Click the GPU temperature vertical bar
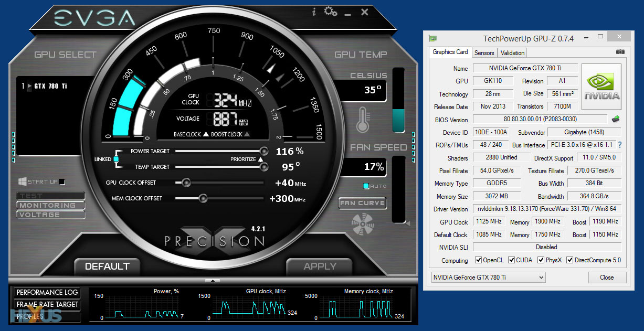 [398, 100]
